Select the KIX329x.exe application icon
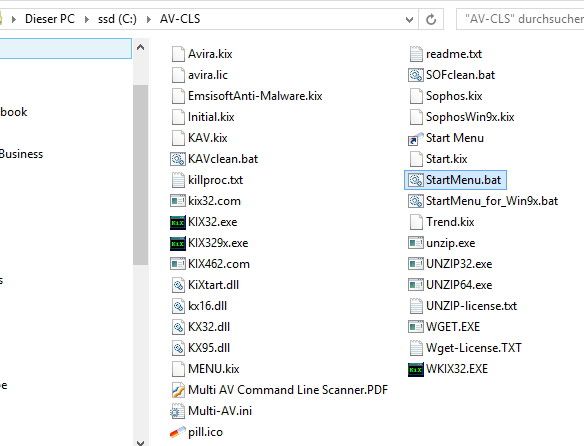 [178, 243]
